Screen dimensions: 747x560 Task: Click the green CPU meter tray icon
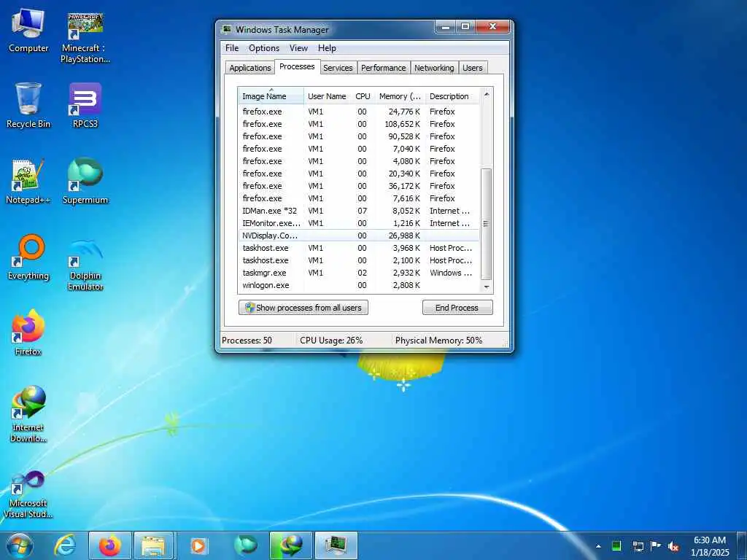[616, 545]
